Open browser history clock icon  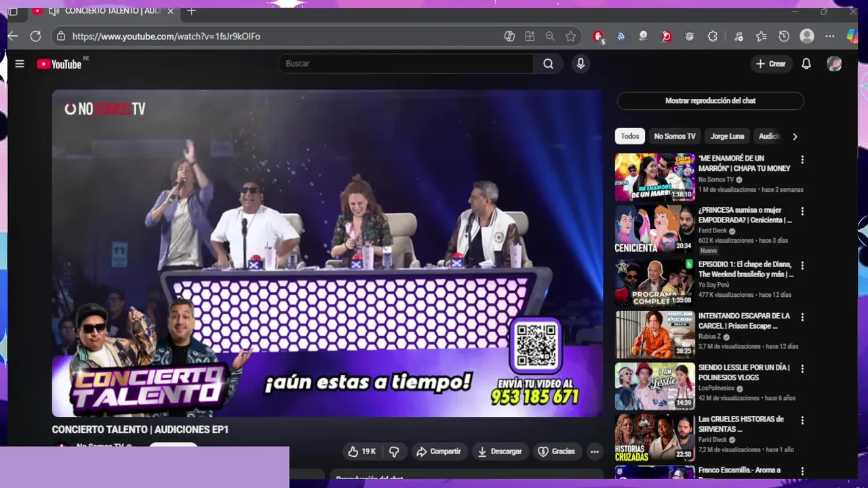[x=784, y=36]
